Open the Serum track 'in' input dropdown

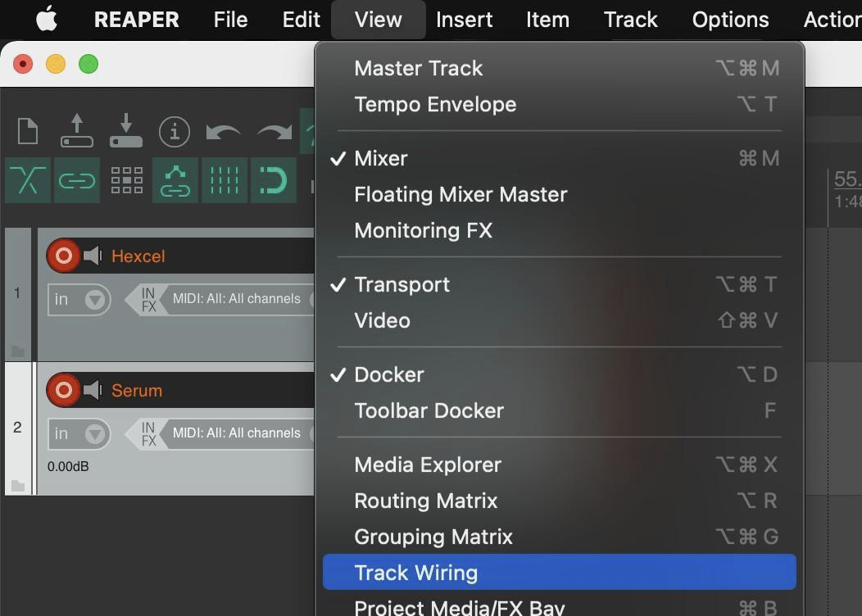[79, 434]
